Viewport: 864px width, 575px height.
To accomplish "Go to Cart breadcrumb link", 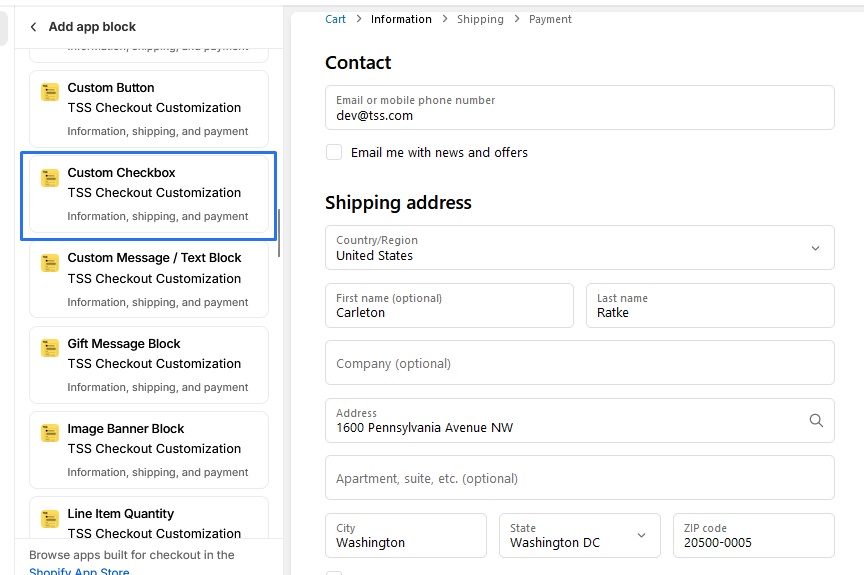I will (x=335, y=19).
